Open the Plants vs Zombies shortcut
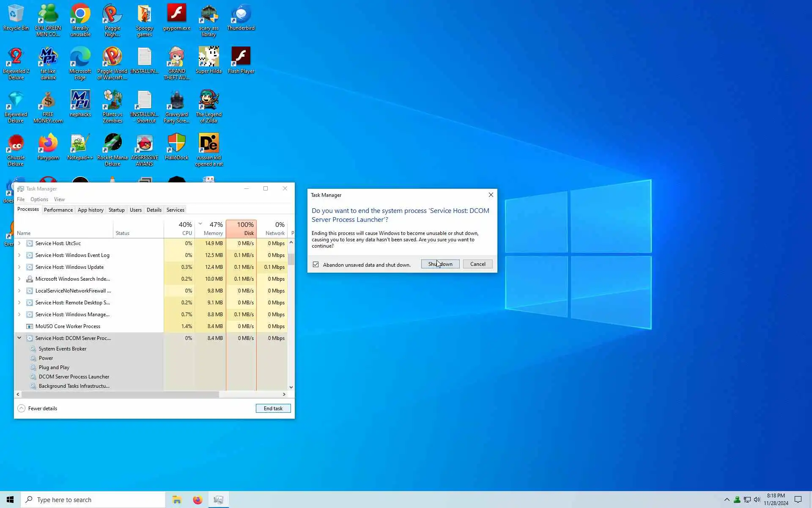The image size is (812, 508). point(112,103)
